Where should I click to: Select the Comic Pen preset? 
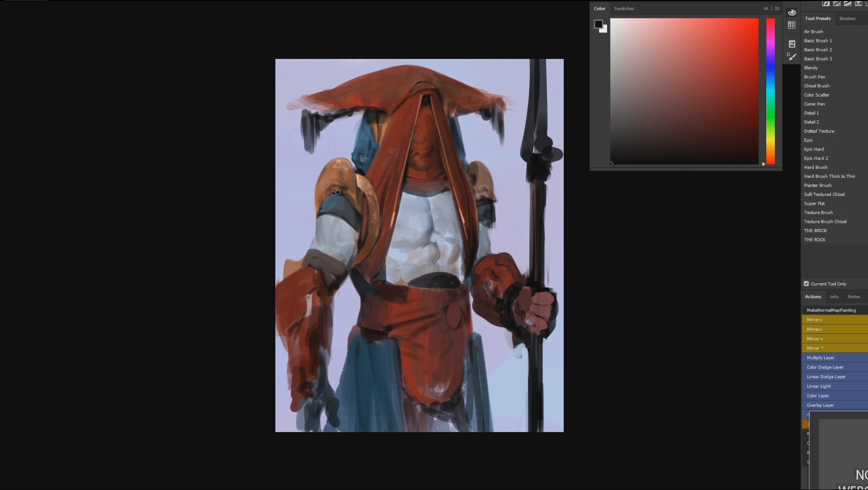835,104
